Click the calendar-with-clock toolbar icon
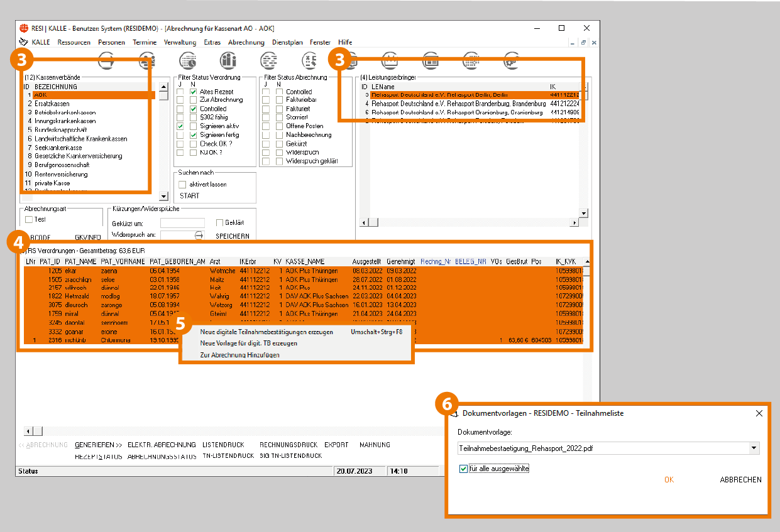The image size is (780, 532). coord(188,60)
